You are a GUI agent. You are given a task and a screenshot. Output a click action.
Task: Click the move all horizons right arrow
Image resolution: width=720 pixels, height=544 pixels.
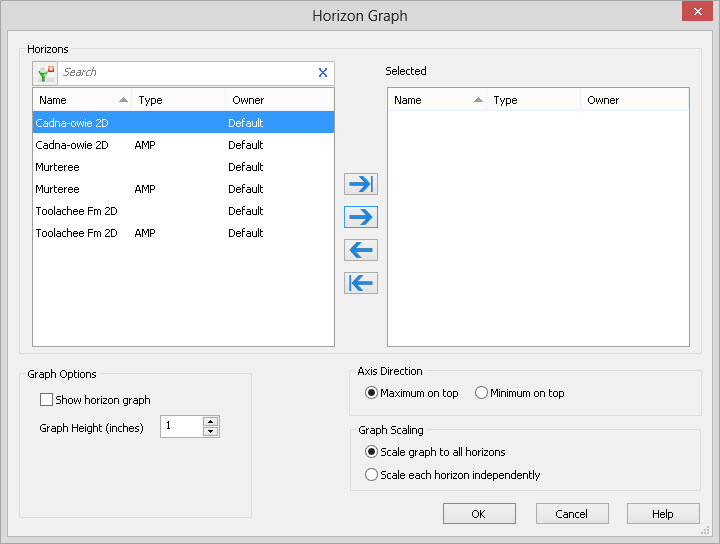pos(361,184)
